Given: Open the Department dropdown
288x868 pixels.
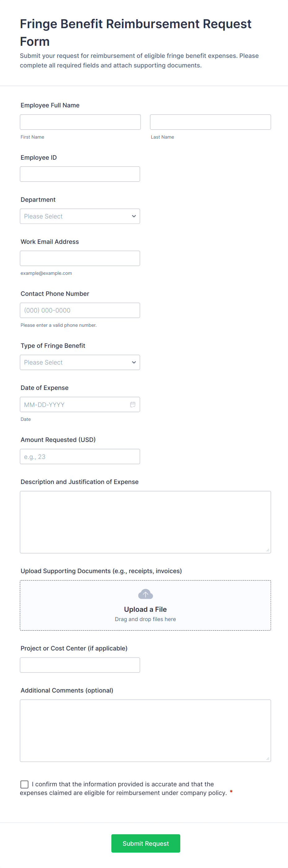Looking at the screenshot, I should point(80,216).
